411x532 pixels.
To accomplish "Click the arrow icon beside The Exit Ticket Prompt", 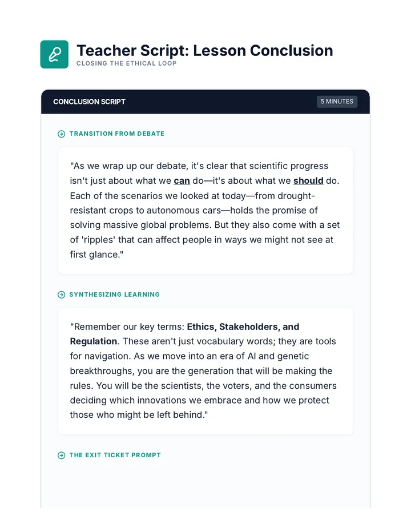I will [62, 456].
